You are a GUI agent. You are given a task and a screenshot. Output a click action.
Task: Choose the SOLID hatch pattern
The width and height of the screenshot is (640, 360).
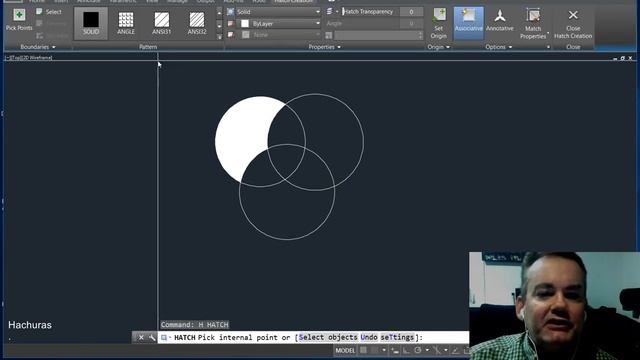91,23
